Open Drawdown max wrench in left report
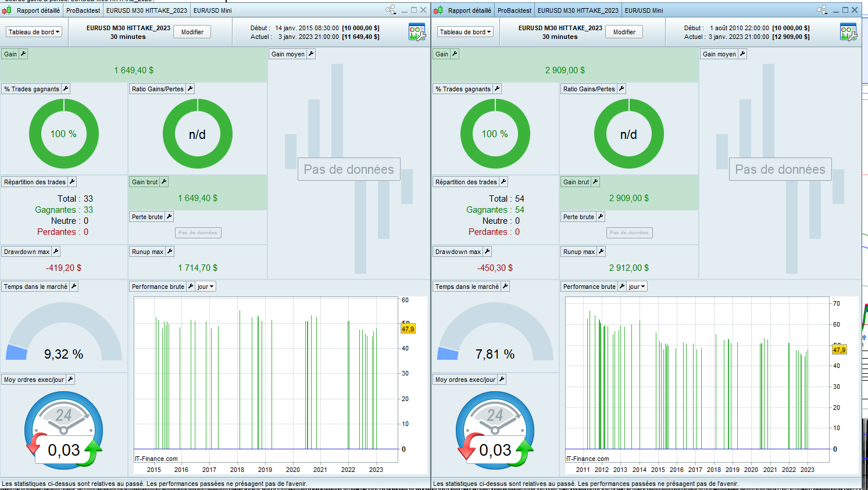Image resolution: width=868 pixels, height=490 pixels. coord(56,252)
